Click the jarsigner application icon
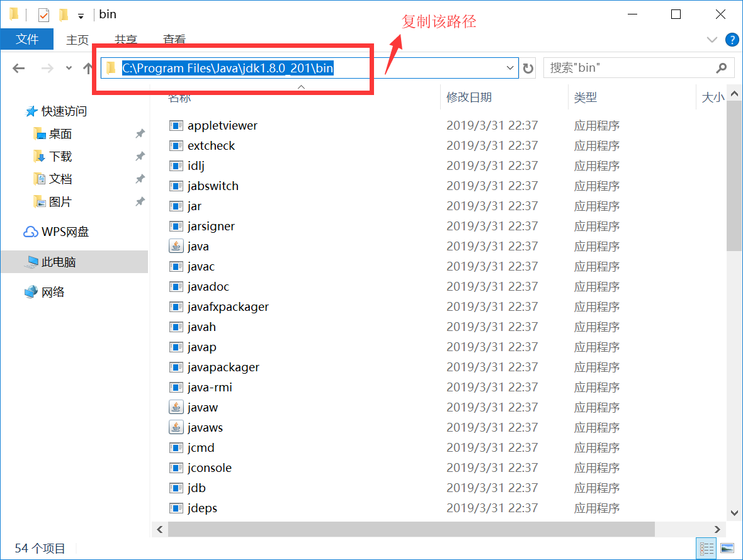The height and width of the screenshot is (560, 743). click(176, 227)
